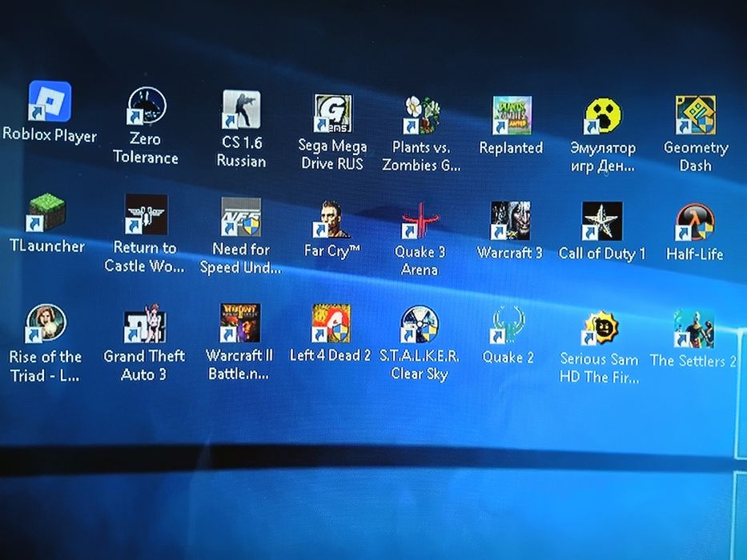747x560 pixels.
Task: Click the Sega Mega Drive RUS icon
Action: pos(331,114)
